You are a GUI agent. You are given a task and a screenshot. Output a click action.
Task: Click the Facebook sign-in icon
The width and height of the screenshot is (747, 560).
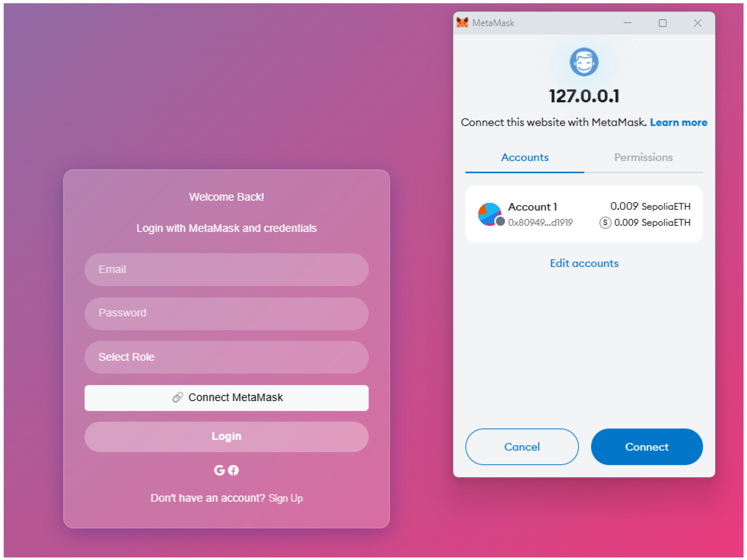[x=233, y=470]
